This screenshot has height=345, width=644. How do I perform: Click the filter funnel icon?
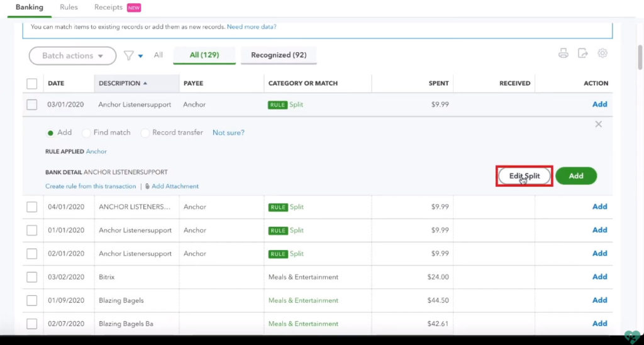pos(128,55)
